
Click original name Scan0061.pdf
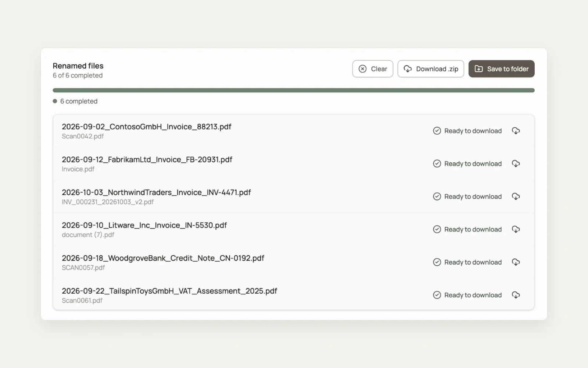tap(82, 300)
